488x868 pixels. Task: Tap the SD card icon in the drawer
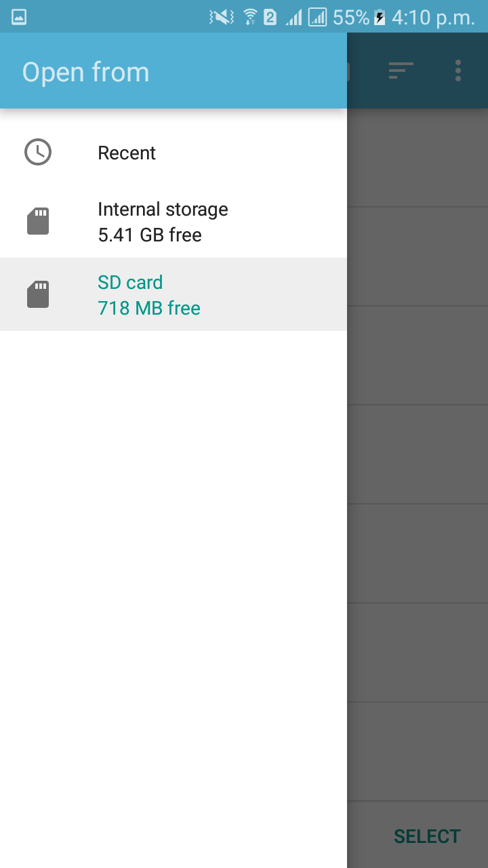click(x=38, y=294)
